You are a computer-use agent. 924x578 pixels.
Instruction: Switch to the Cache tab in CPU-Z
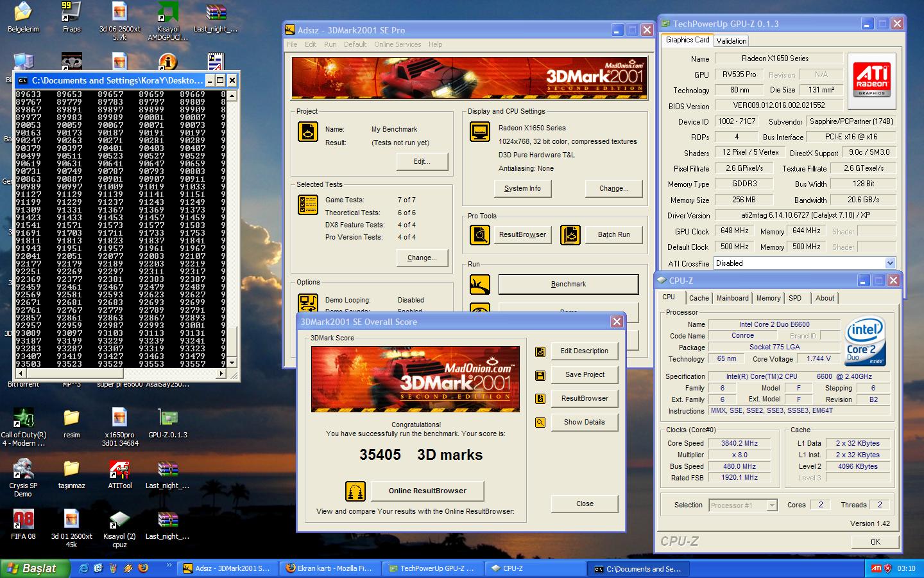tap(699, 298)
